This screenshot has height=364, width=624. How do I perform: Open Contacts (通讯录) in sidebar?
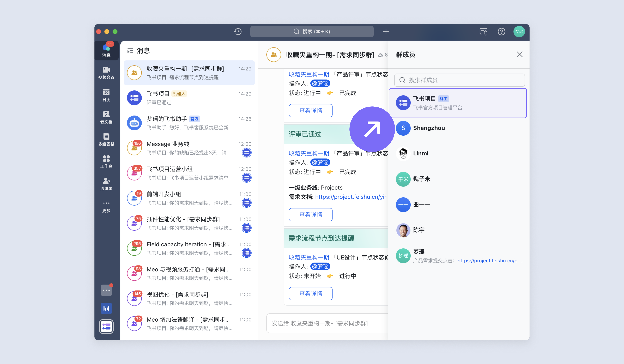click(106, 184)
